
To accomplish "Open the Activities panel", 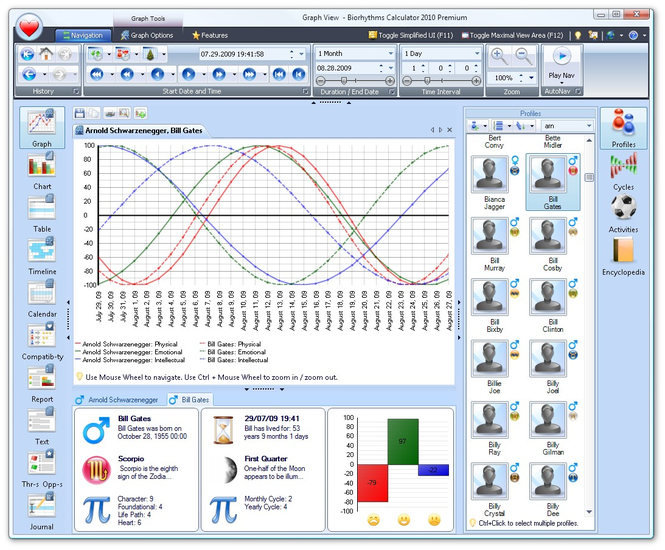I will click(x=623, y=214).
